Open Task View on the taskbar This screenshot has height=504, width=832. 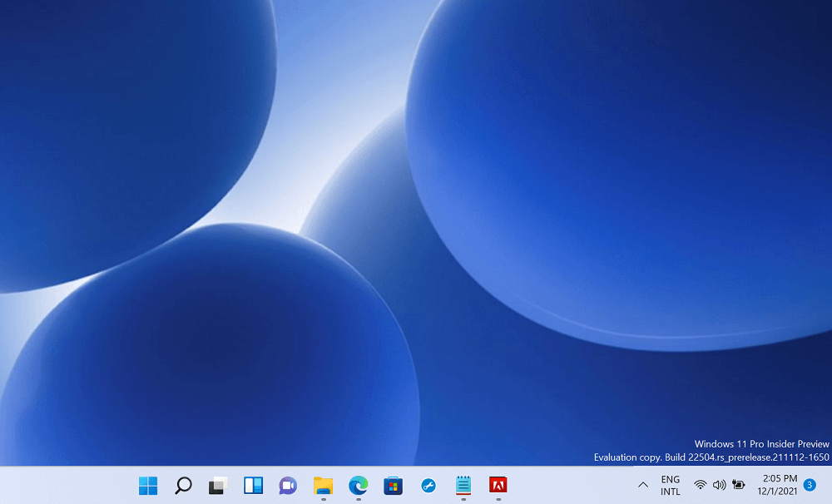click(x=218, y=486)
